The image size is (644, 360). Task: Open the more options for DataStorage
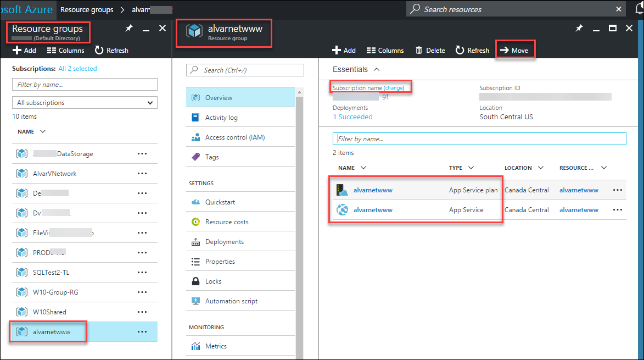(142, 154)
